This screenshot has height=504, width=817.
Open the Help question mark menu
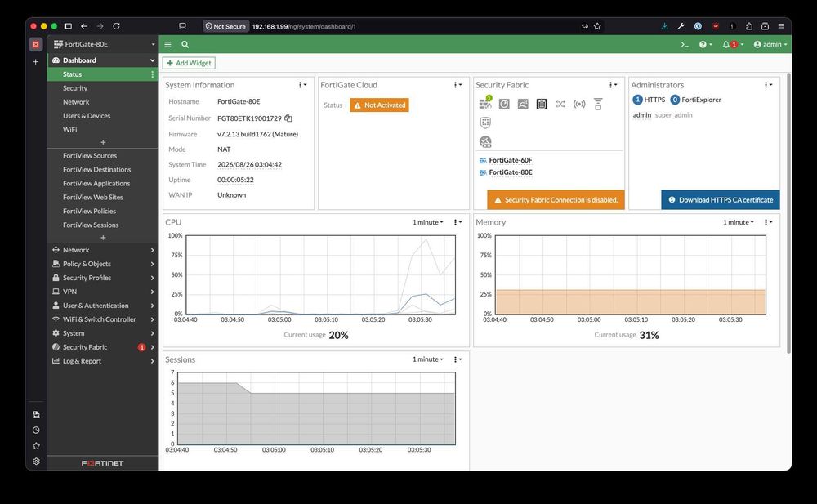pos(706,45)
